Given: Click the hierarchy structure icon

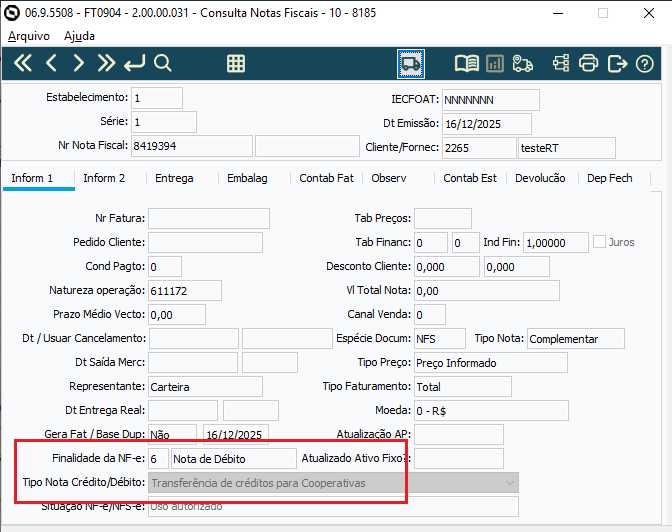Looking at the screenshot, I should [x=561, y=64].
